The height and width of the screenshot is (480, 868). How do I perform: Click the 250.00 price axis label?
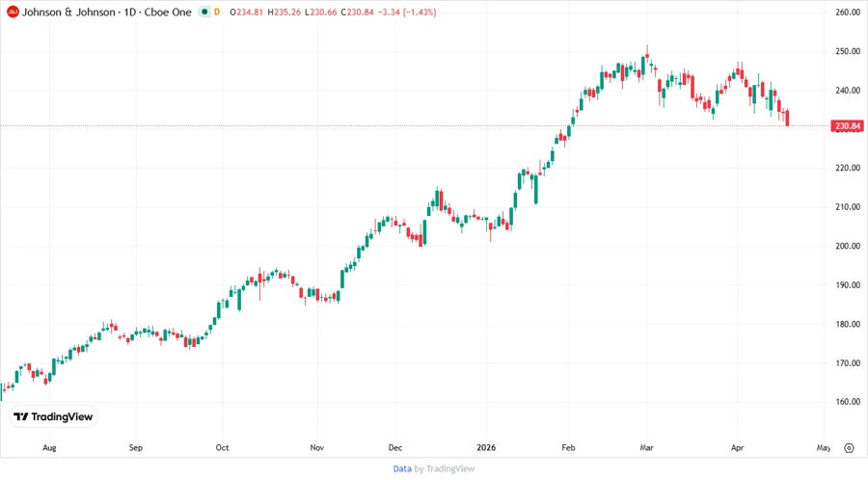click(x=848, y=51)
